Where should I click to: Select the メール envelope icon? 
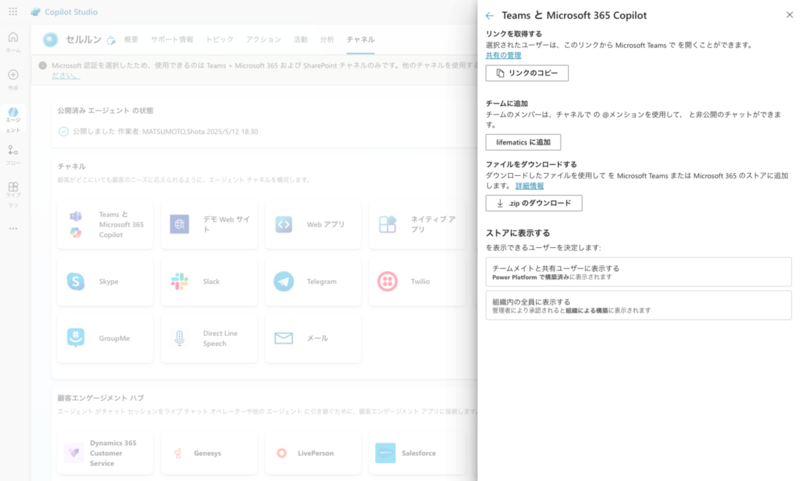tap(284, 338)
